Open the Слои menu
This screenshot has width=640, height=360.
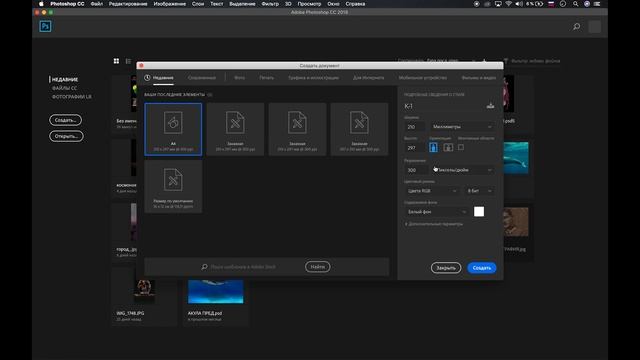[198, 4]
